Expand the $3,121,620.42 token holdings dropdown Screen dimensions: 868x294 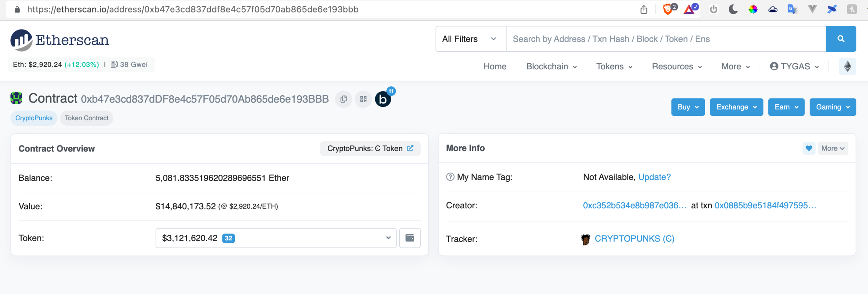click(276, 238)
